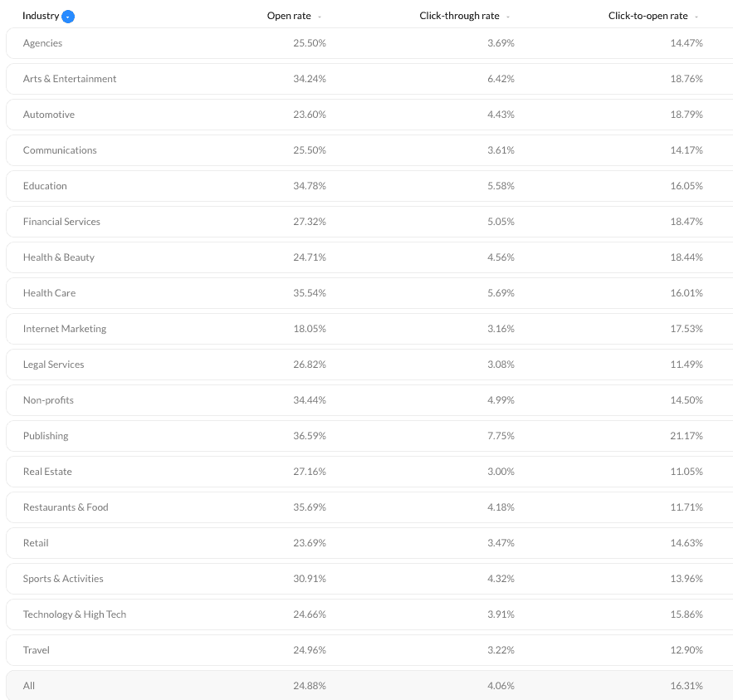This screenshot has height=700, width=733.
Task: Select the Automotive industry row
Action: coord(369,115)
